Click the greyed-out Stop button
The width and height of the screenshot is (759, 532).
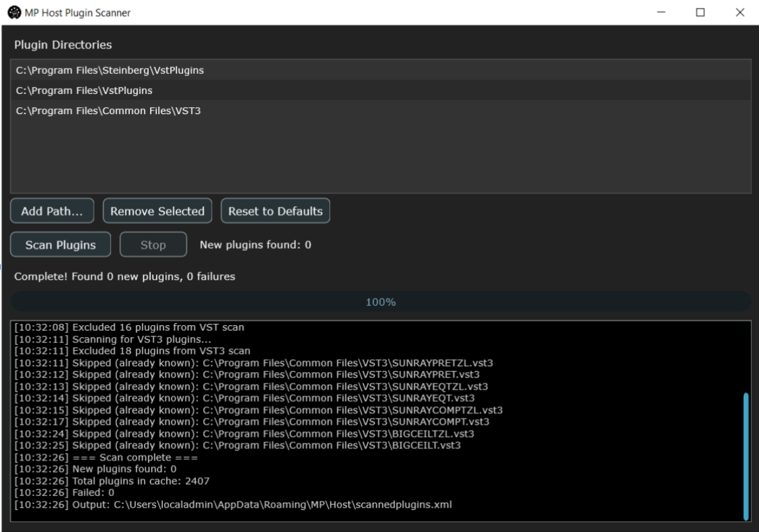coord(153,245)
